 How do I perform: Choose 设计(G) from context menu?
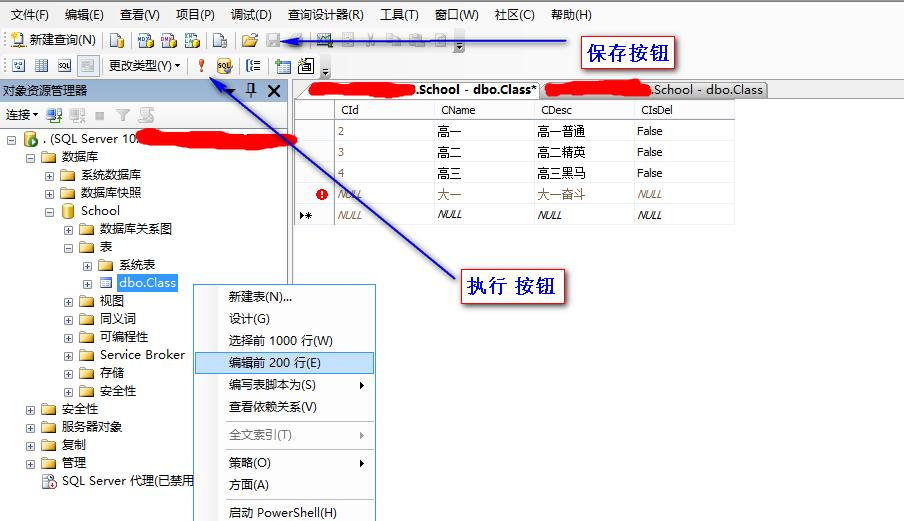click(x=285, y=319)
